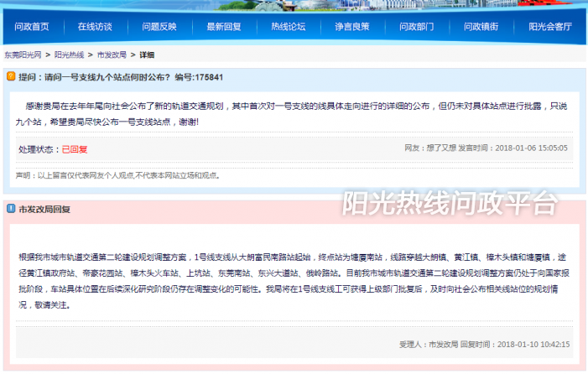
Task: Click the posting time 2018-01-06 15:05:05
Action: [531, 148]
